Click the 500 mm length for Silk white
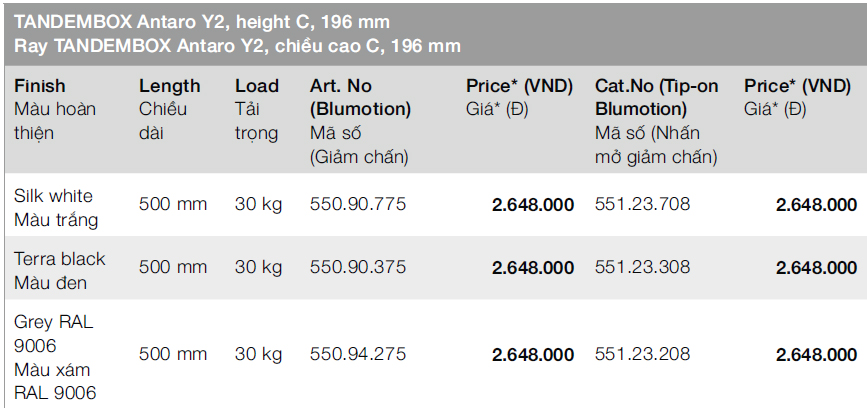This screenshot has width=867, height=408. click(x=173, y=205)
